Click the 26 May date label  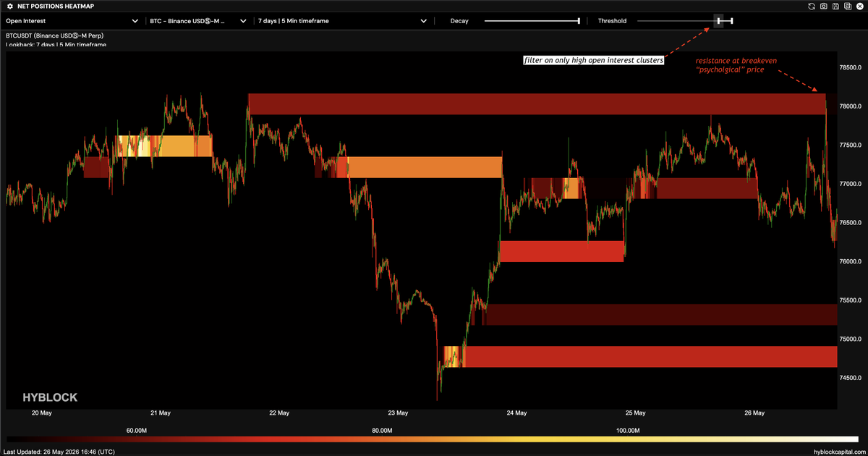754,413
